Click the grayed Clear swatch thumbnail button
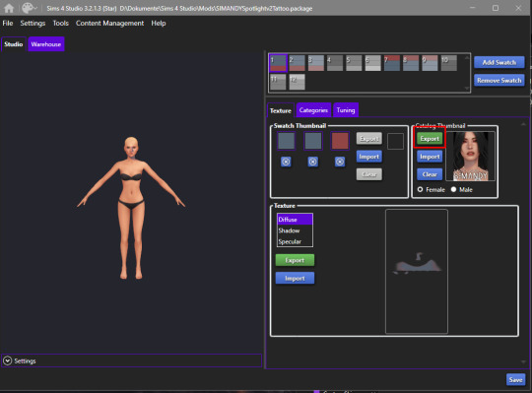The image size is (532, 393). click(369, 174)
